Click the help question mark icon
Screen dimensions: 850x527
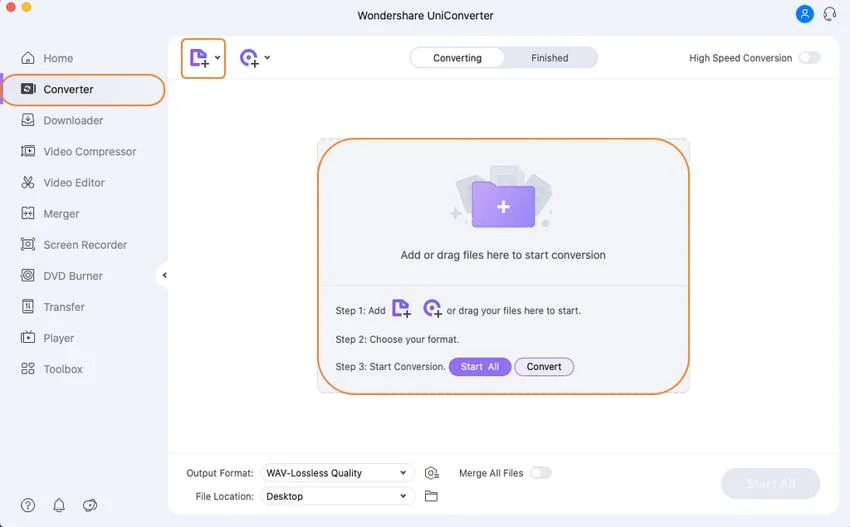28,505
